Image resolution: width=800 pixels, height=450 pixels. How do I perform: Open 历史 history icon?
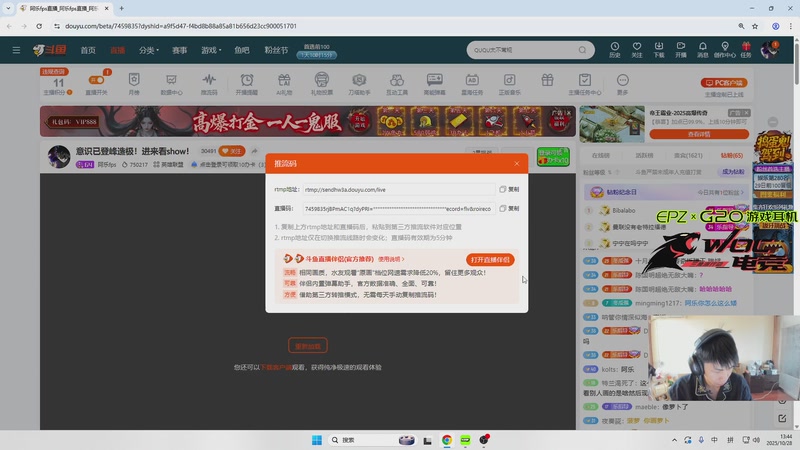pyautogui.click(x=615, y=49)
